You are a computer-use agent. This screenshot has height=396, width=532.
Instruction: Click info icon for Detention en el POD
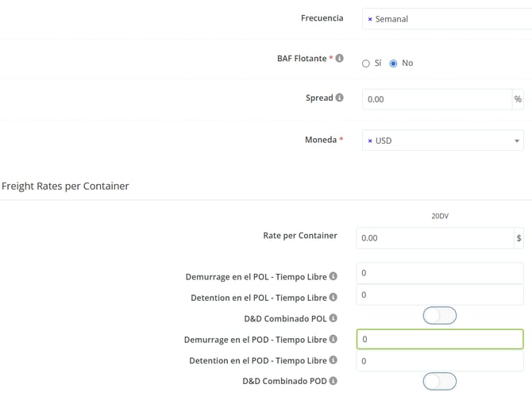pyautogui.click(x=333, y=361)
